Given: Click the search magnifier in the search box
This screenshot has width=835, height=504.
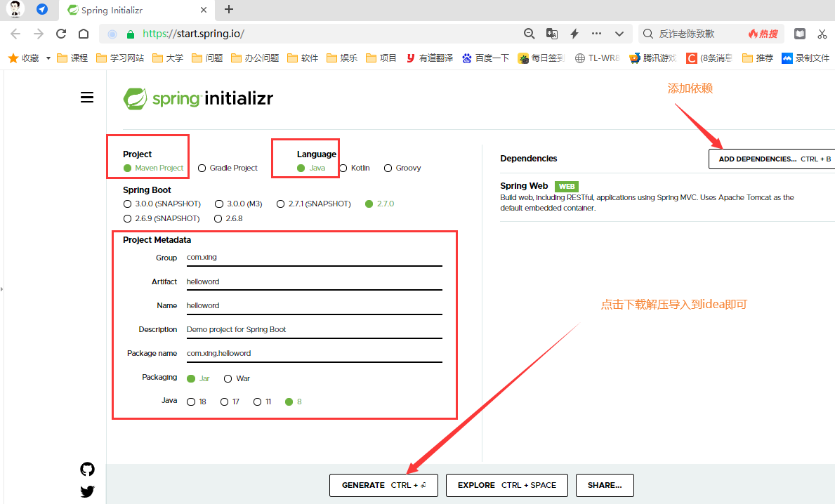Looking at the screenshot, I should coord(648,34).
